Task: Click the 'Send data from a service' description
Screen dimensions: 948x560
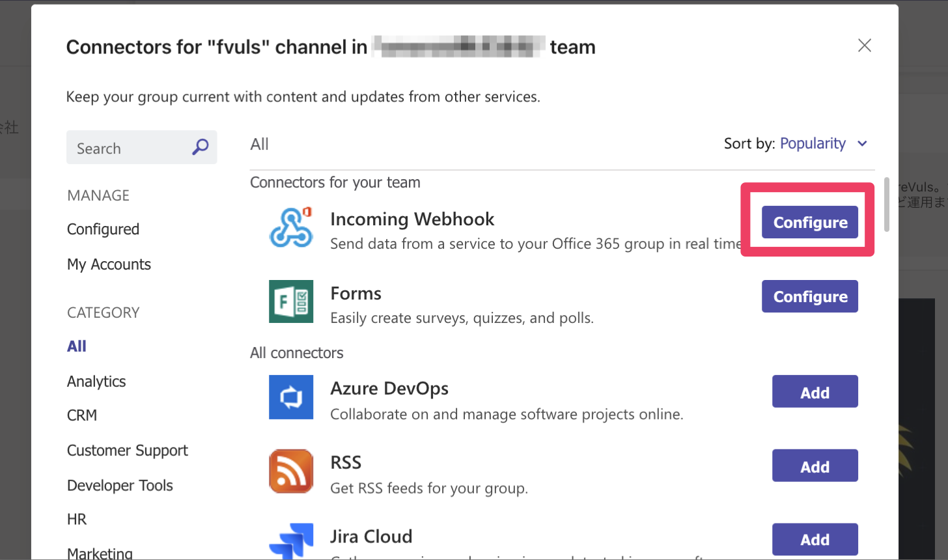Action: tap(535, 244)
